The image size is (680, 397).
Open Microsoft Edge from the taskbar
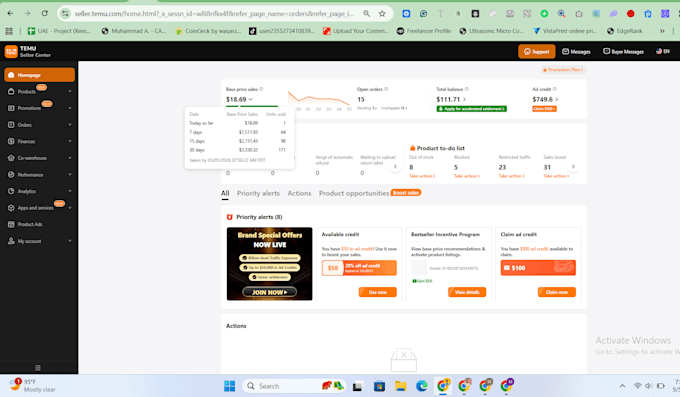click(x=422, y=386)
